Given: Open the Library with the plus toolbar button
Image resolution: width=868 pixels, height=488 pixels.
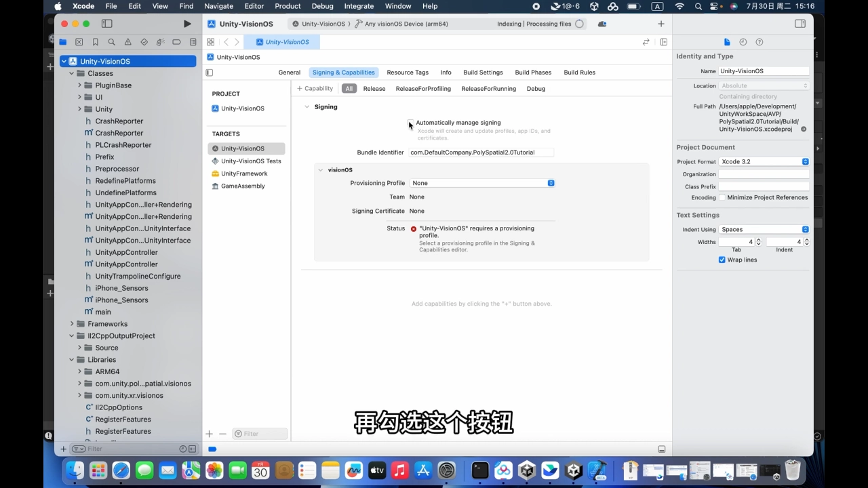Looking at the screenshot, I should 661,24.
